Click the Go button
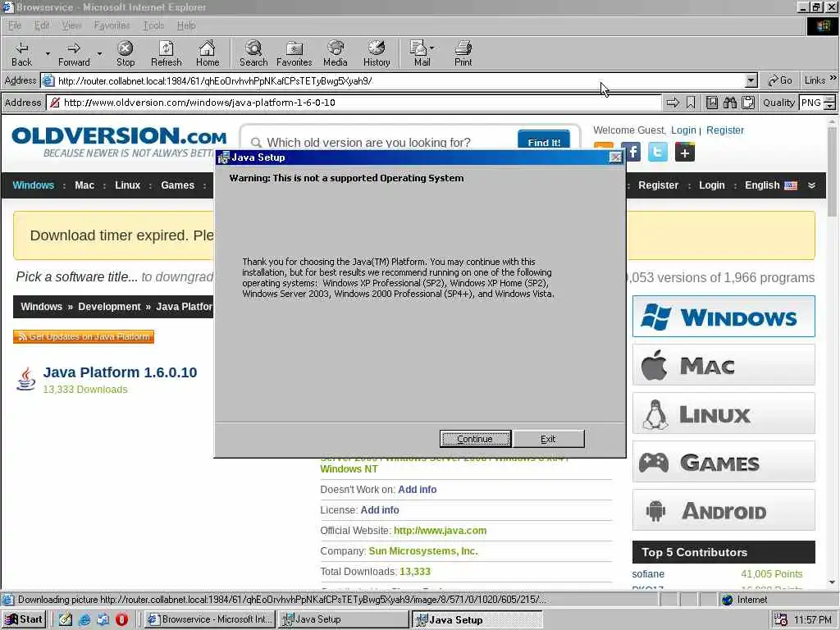 tap(780, 80)
